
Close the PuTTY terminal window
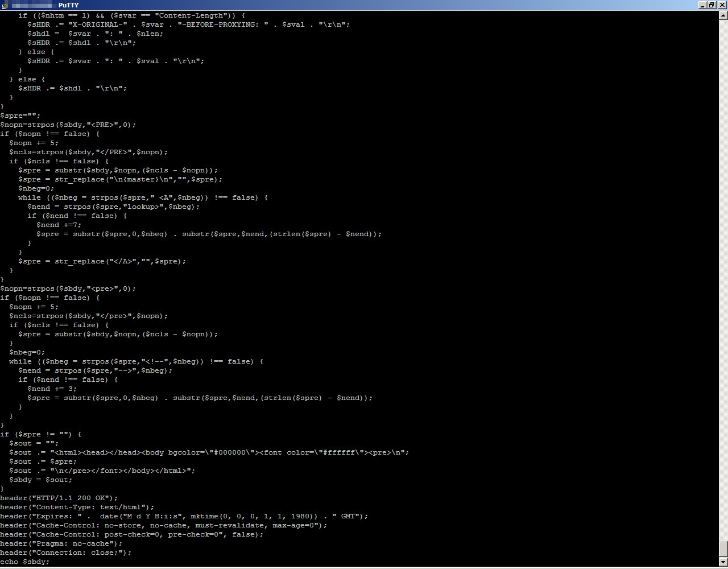pos(721,5)
